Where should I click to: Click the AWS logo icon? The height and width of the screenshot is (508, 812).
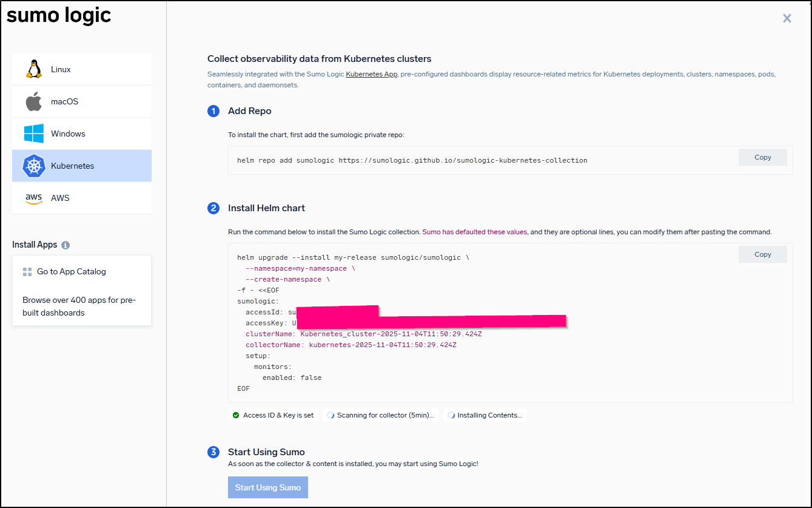(34, 198)
